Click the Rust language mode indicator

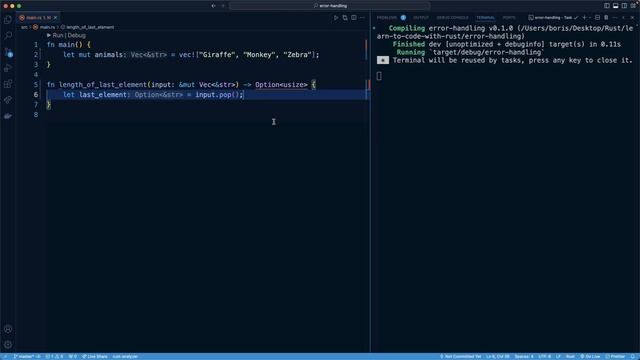pos(570,356)
